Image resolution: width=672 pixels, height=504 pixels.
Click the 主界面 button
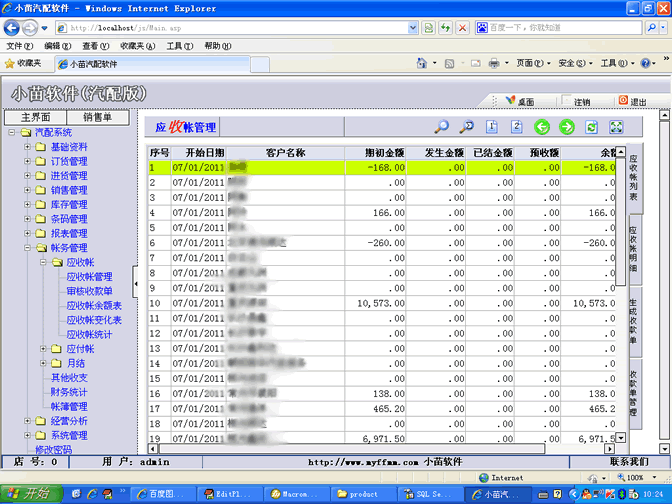tap(36, 117)
